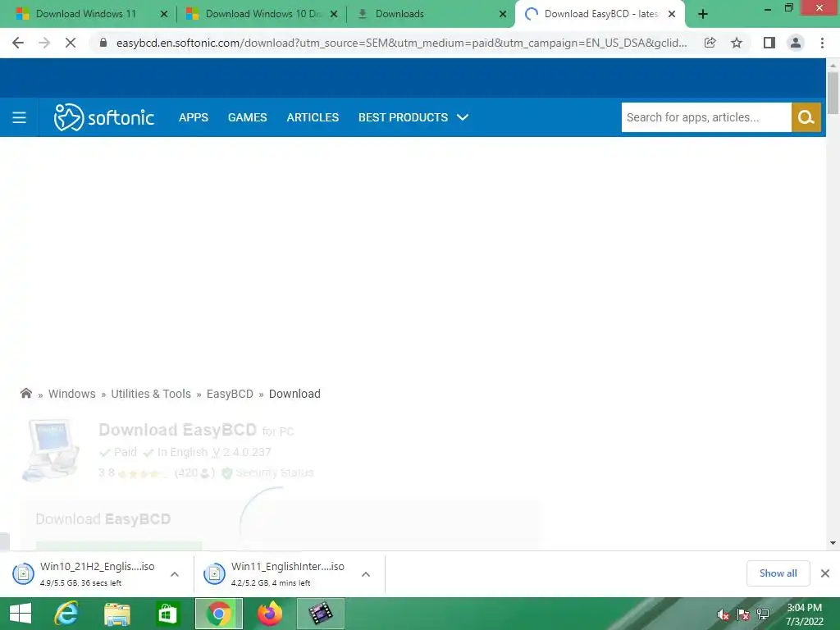This screenshot has width=840, height=630.
Task: Click the Softonic logo
Action: click(x=104, y=117)
